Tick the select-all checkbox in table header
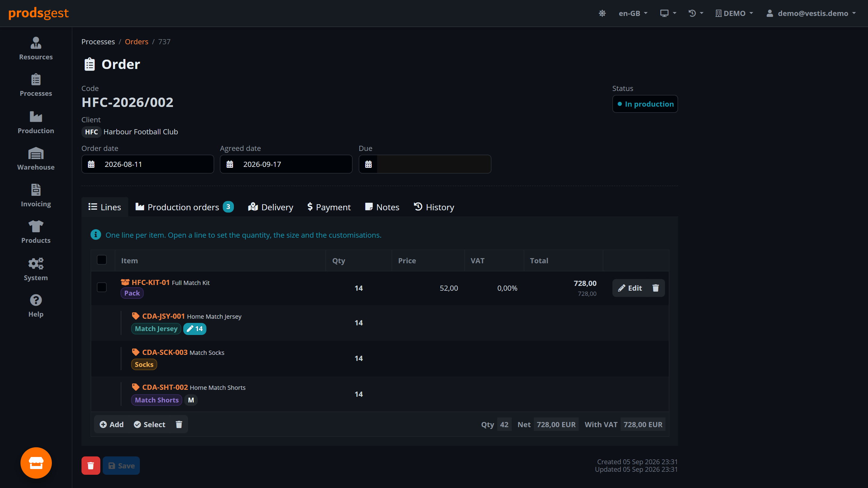868x488 pixels. pyautogui.click(x=102, y=260)
